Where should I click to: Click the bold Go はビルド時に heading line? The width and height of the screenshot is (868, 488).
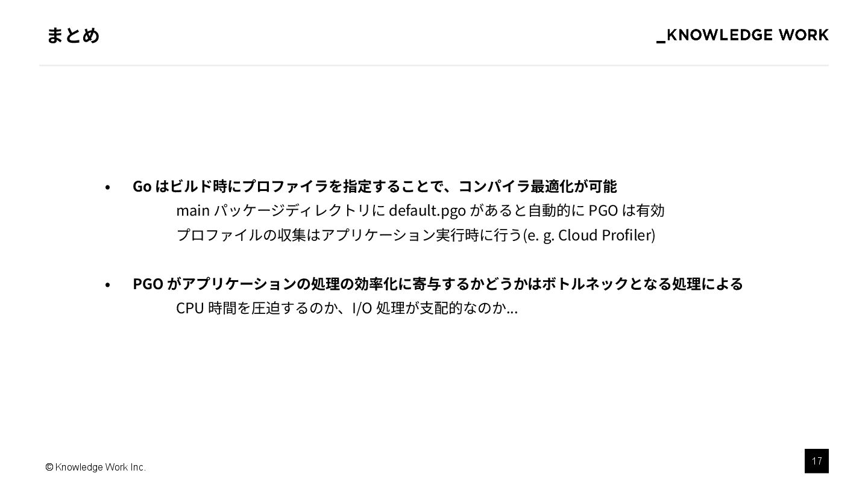click(374, 186)
